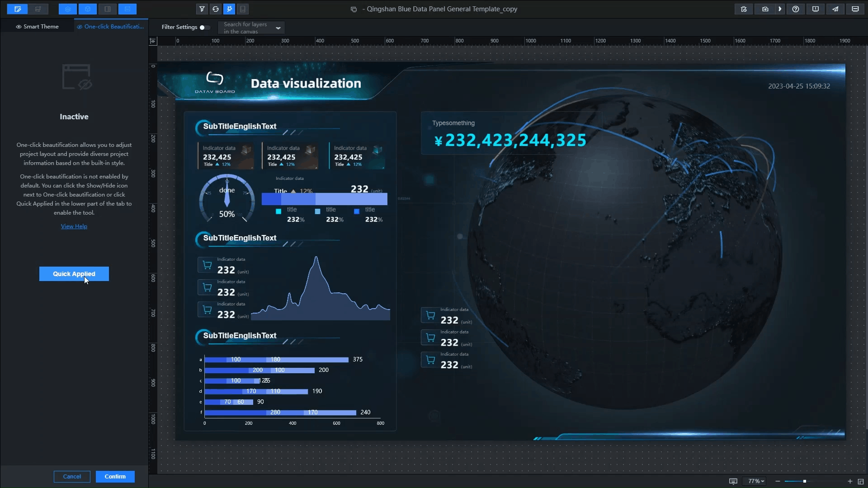The height and width of the screenshot is (488, 868).
Task: Click the Quick Applied button
Action: coord(74,274)
